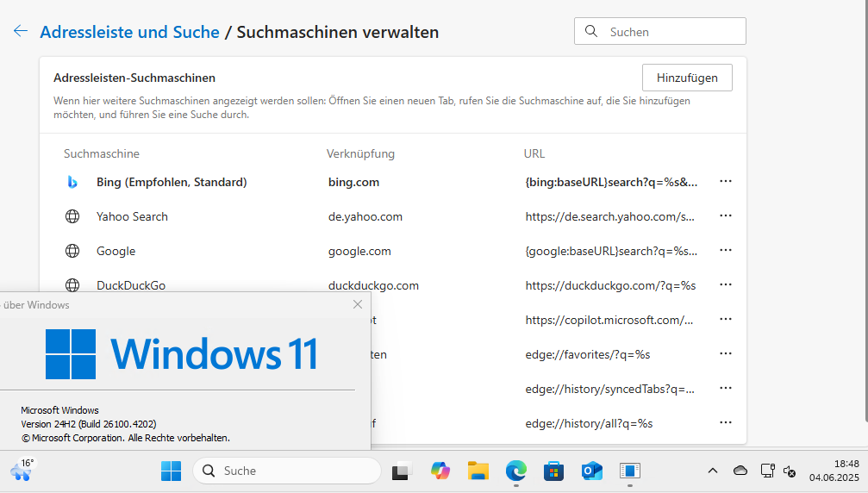The height and width of the screenshot is (493, 868).
Task: Click the taskbar Suche search box
Action: click(x=287, y=471)
